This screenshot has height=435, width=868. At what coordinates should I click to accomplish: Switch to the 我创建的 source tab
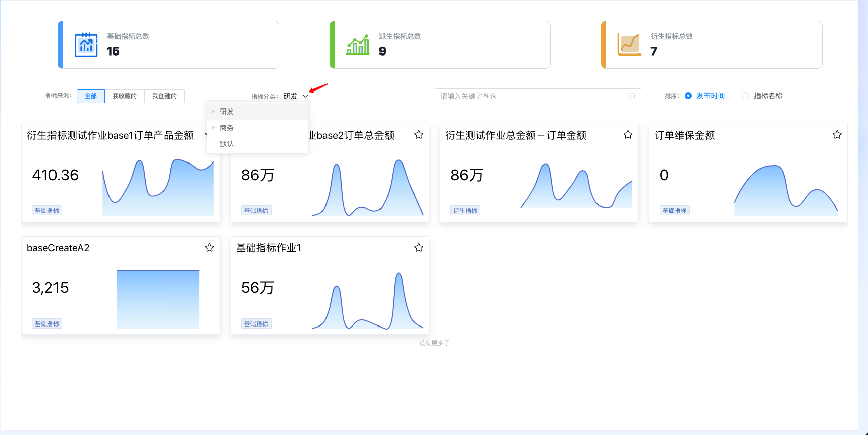coord(164,96)
